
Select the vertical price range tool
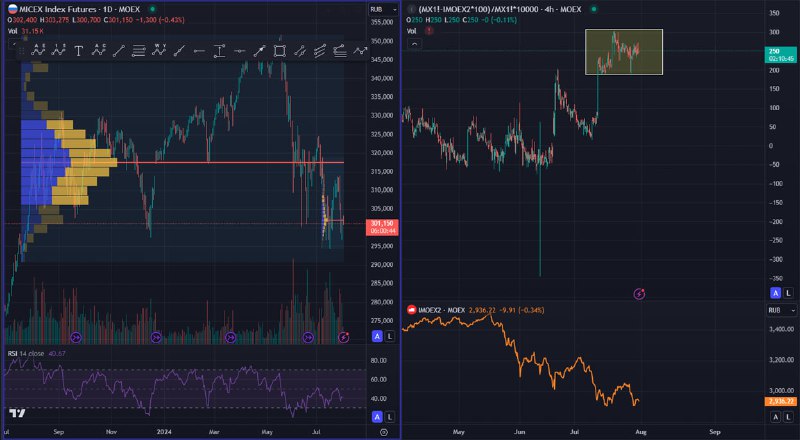(x=219, y=51)
